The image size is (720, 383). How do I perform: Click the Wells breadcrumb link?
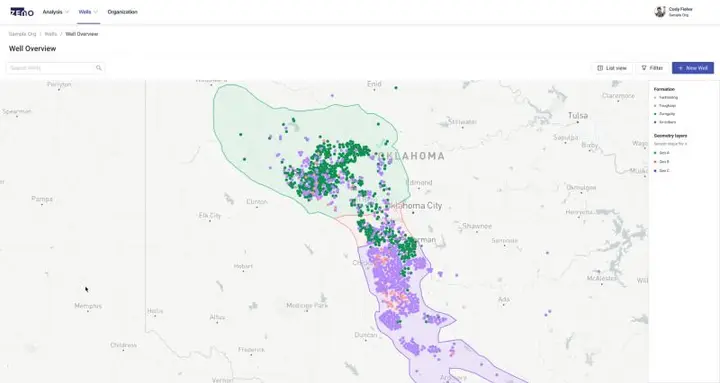click(x=51, y=34)
